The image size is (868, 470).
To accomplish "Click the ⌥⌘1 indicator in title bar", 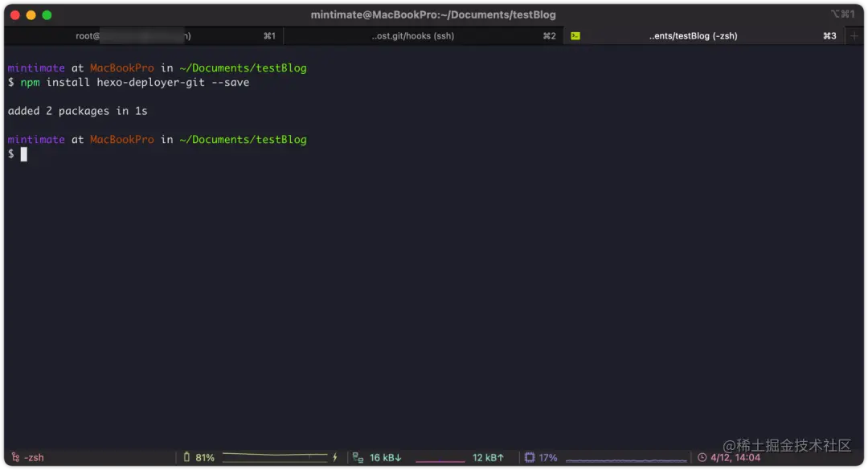I will tap(842, 14).
